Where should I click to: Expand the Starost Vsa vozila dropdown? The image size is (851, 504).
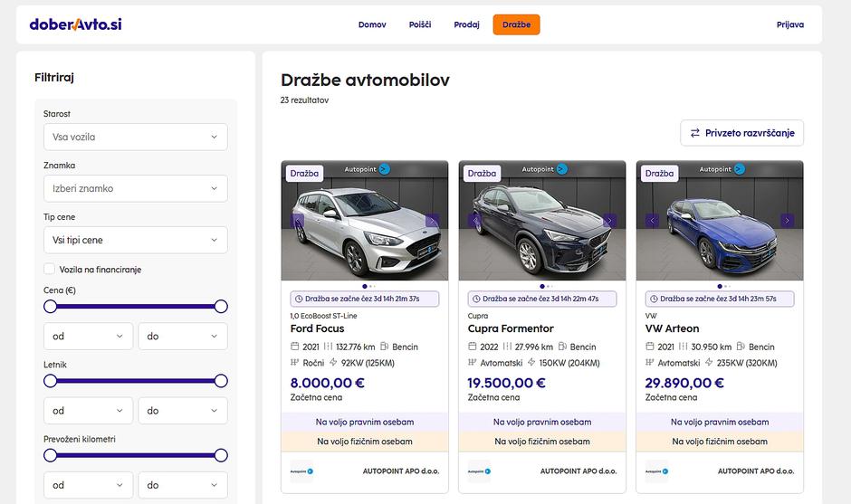136,137
